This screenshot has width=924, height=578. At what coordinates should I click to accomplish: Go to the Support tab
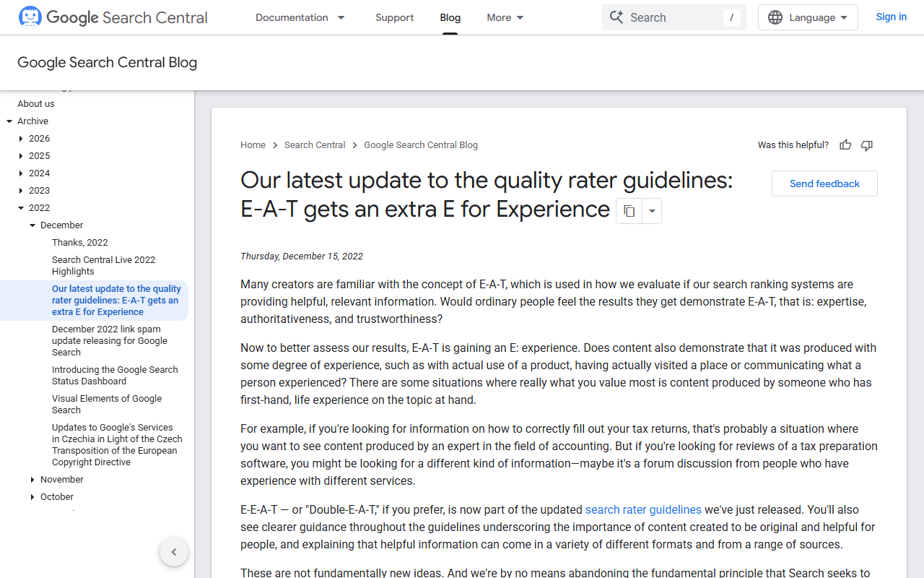click(395, 17)
